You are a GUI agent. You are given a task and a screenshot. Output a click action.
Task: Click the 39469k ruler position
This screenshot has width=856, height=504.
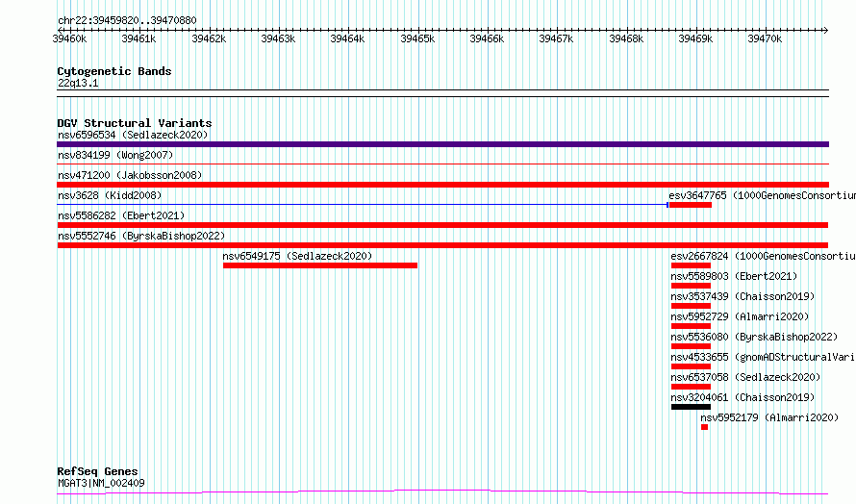(695, 38)
